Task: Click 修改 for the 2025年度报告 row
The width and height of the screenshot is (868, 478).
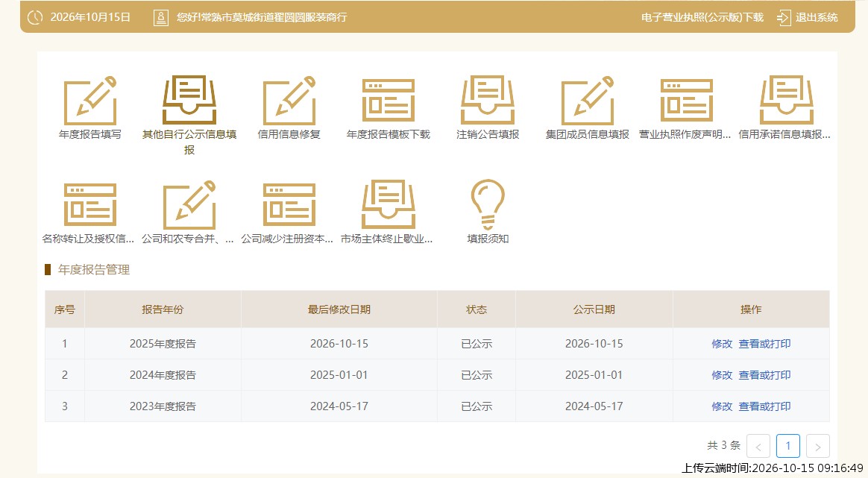Action: pos(722,344)
